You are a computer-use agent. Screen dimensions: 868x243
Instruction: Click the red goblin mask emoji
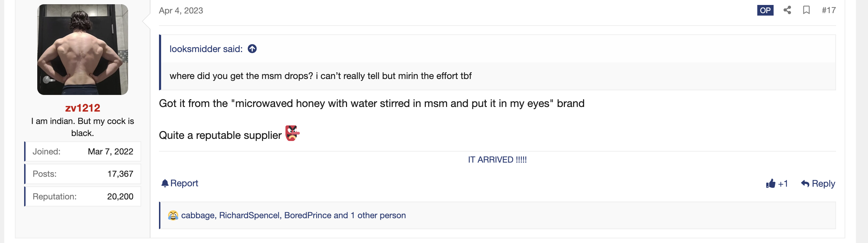pos(292,134)
